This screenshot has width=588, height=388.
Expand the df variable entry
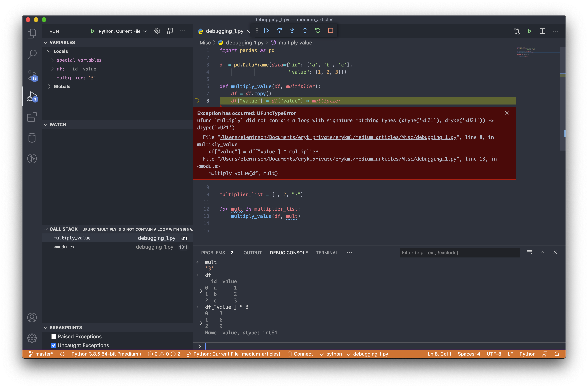[x=52, y=69]
